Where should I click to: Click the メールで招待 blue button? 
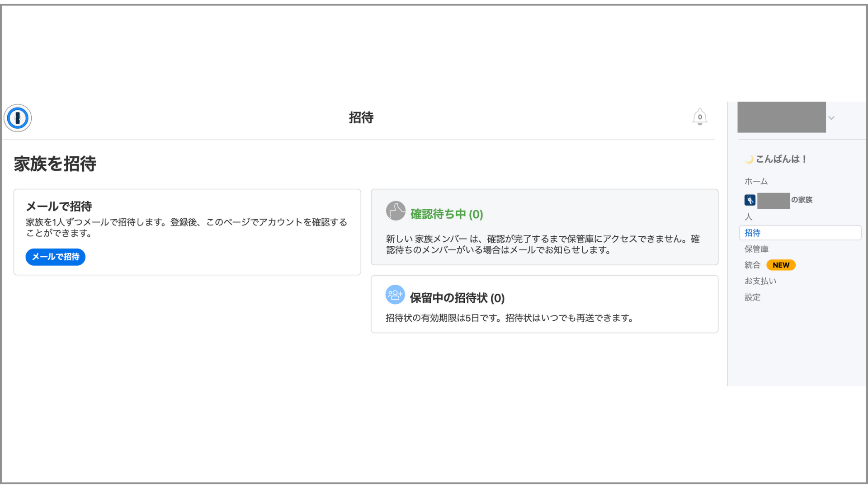[56, 257]
